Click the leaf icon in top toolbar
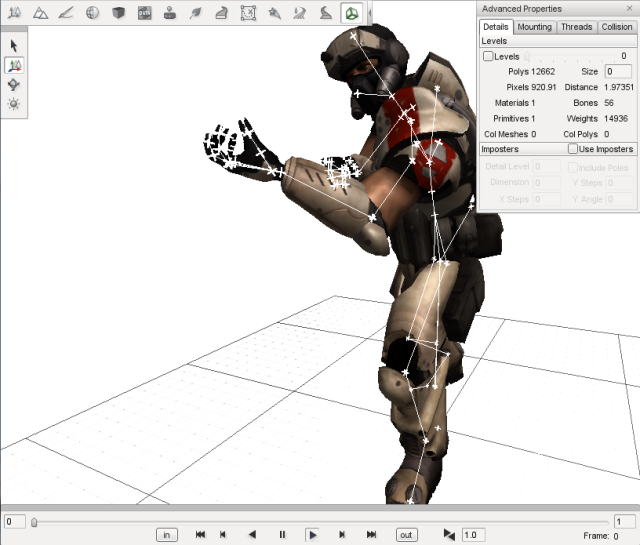 (x=196, y=13)
